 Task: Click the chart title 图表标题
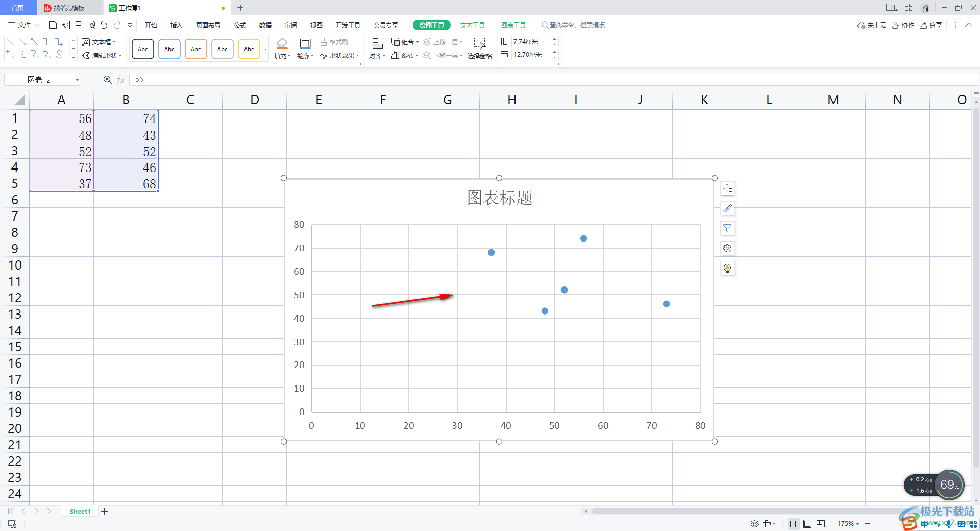(500, 198)
